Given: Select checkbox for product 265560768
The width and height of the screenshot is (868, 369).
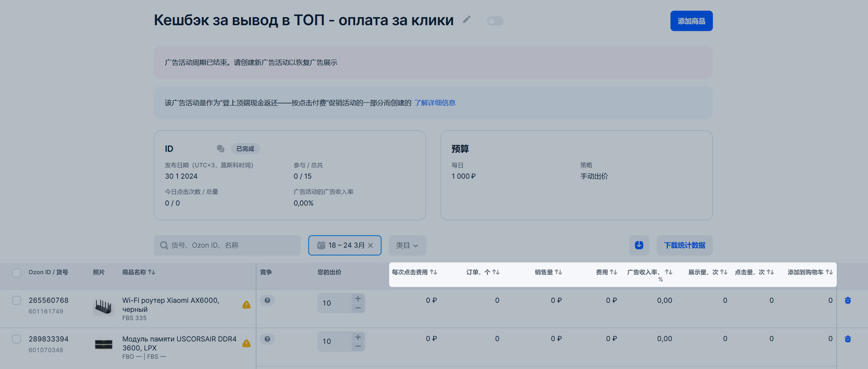Looking at the screenshot, I should pos(17,300).
